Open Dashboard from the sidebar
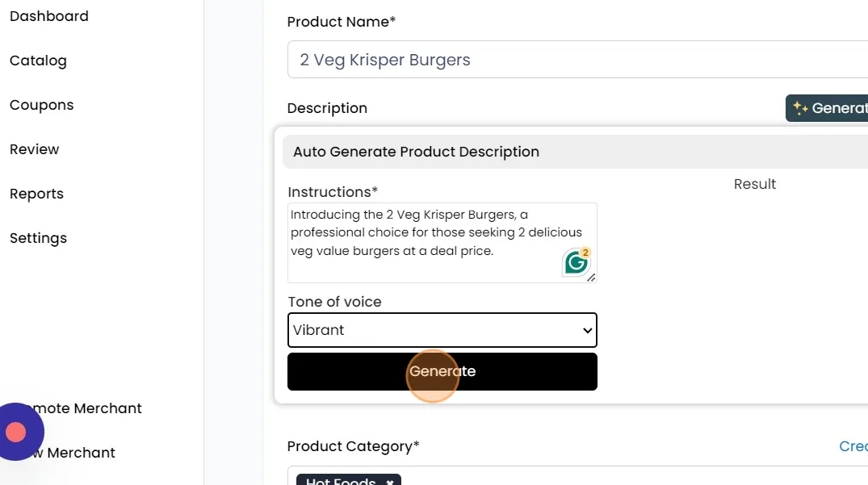Image resolution: width=868 pixels, height=485 pixels. [49, 16]
